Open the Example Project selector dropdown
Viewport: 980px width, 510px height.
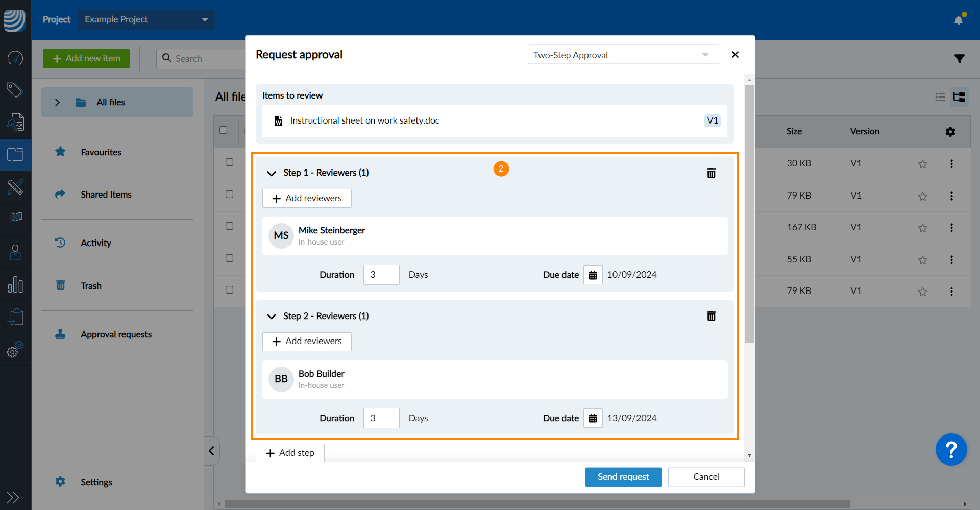coord(146,19)
